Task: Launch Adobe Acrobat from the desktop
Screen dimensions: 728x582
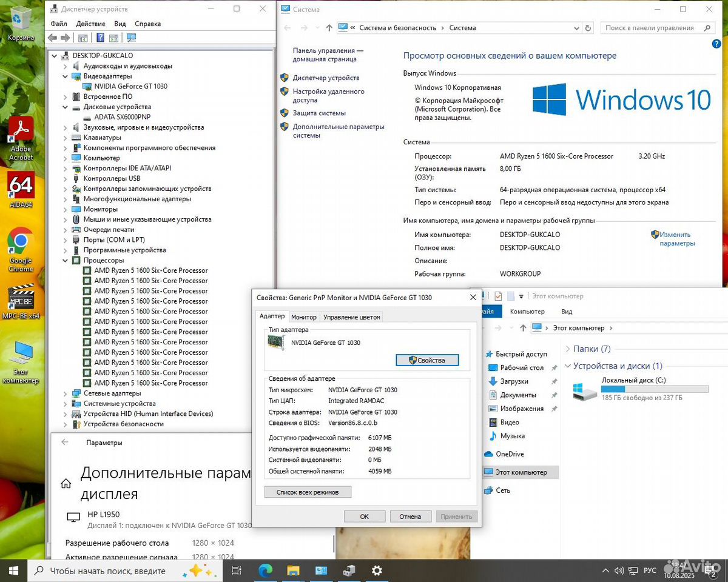Action: [x=21, y=138]
